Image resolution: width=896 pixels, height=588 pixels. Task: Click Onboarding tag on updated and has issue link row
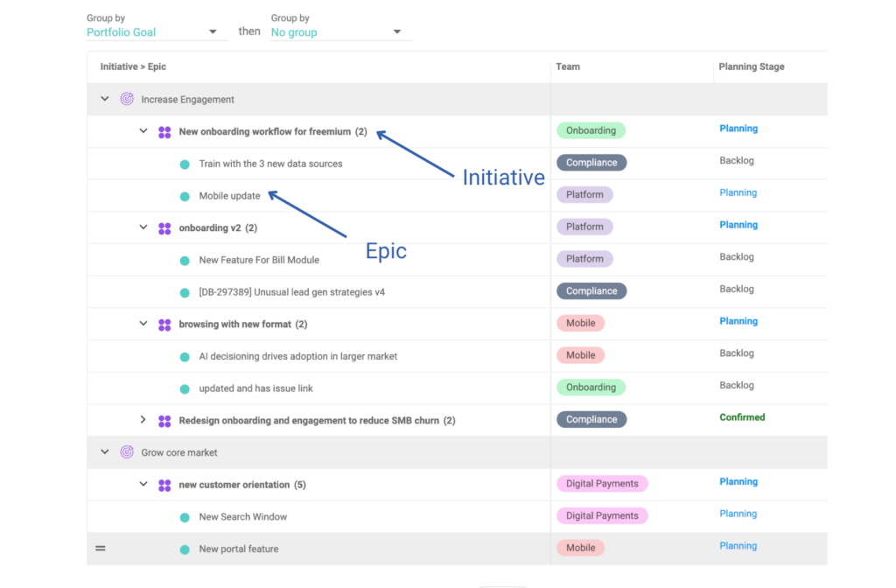591,387
